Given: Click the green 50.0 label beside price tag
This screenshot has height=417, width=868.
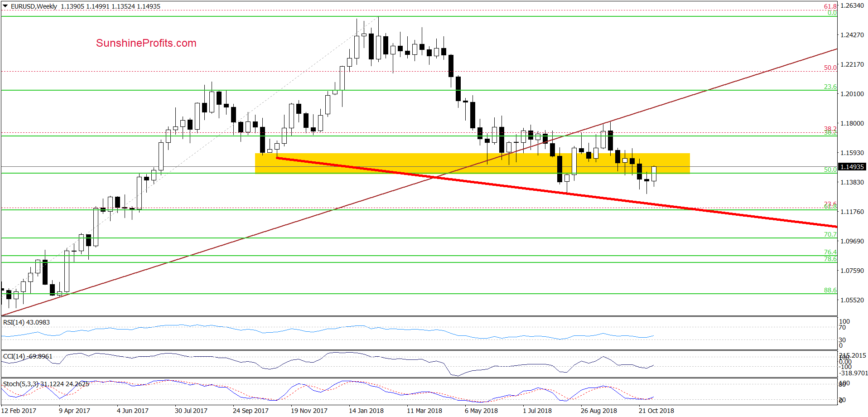Looking at the screenshot, I should [x=830, y=170].
